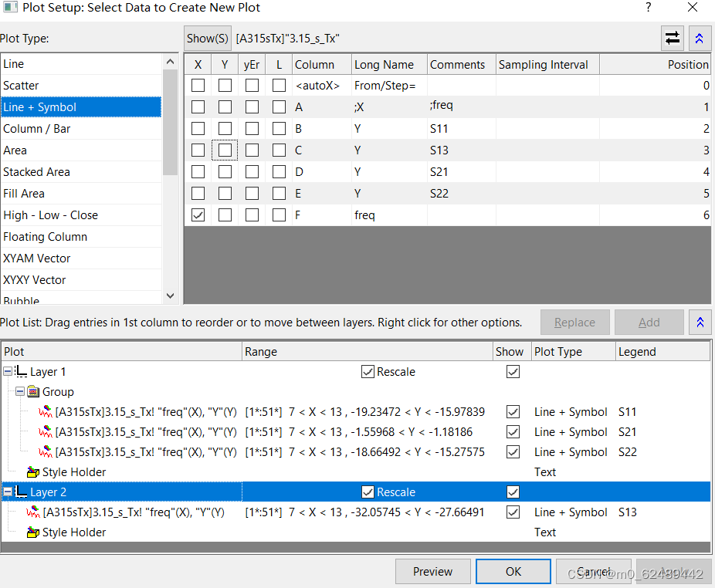The image size is (715, 588).
Task: Toggle Show checkbox for S22 plot
Action: [x=513, y=451]
